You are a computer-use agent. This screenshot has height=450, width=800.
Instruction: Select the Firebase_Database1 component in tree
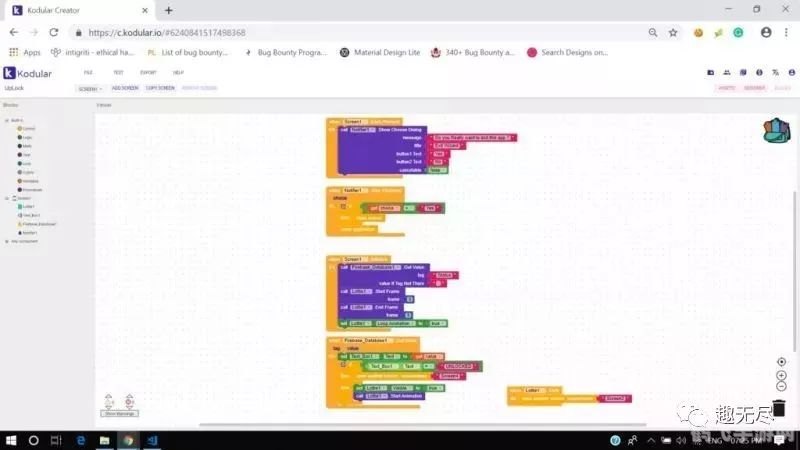[36, 224]
